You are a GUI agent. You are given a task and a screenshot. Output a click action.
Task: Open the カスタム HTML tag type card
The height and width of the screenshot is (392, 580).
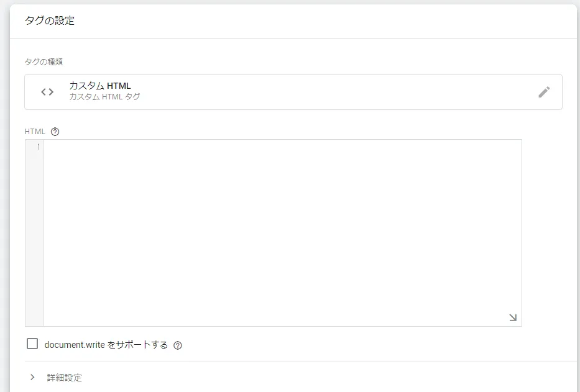(293, 92)
